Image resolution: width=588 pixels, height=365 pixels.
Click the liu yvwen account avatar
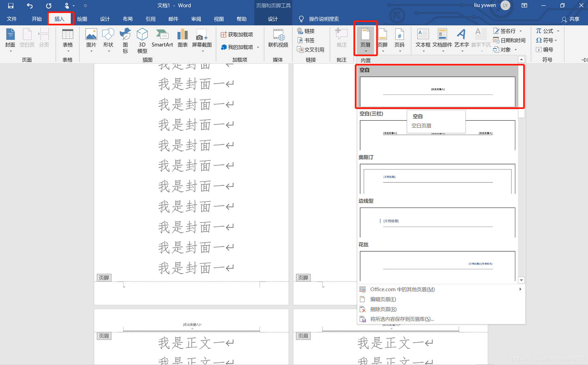click(x=505, y=5)
